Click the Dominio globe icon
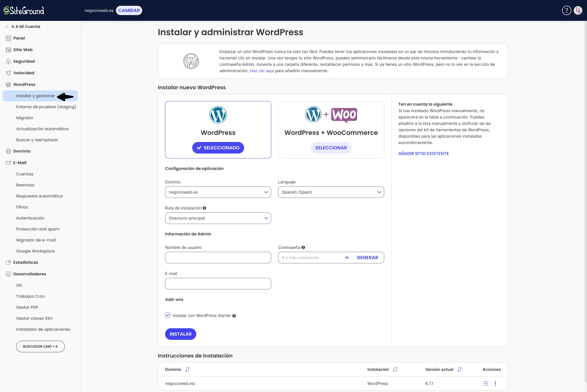This screenshot has width=587, height=392. (x=8, y=151)
